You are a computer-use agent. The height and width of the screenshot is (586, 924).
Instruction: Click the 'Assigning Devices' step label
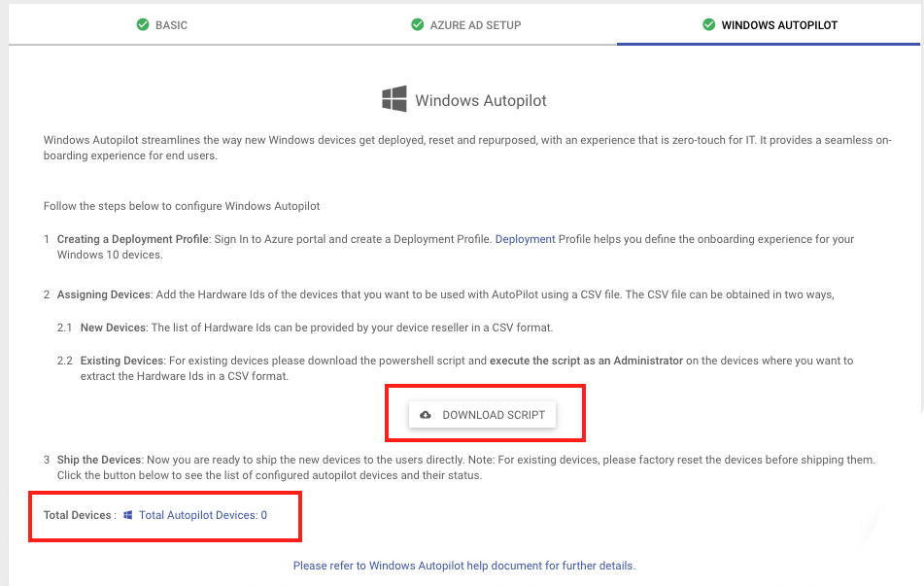coord(104,294)
